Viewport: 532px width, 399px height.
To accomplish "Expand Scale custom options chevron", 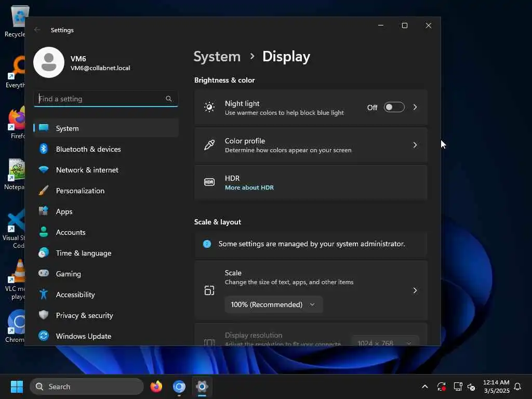I will tap(415, 290).
